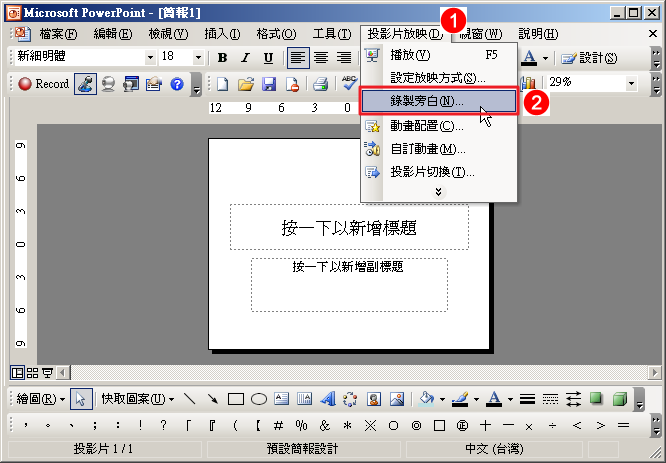Click the font color A in formatting toolbar
The height and width of the screenshot is (463, 666).
click(529, 58)
